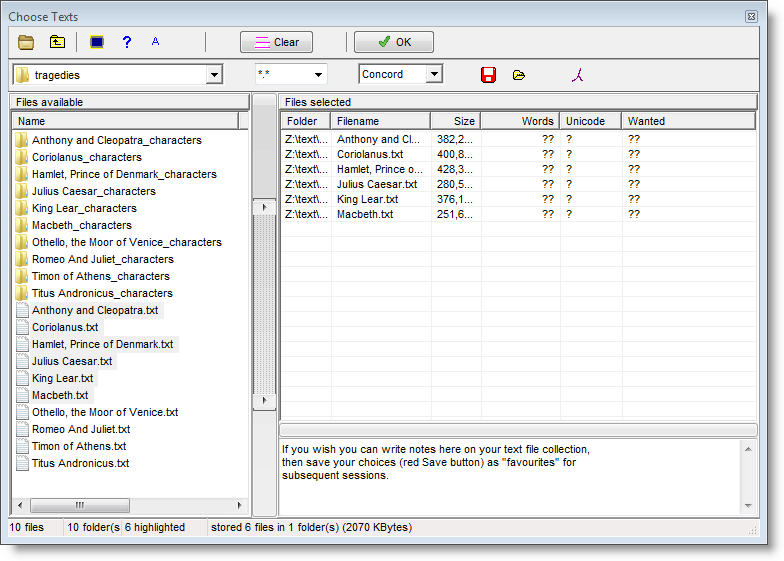Click the notes scrollbar up arrow
The width and height of the screenshot is (784, 561).
pyautogui.click(x=748, y=449)
